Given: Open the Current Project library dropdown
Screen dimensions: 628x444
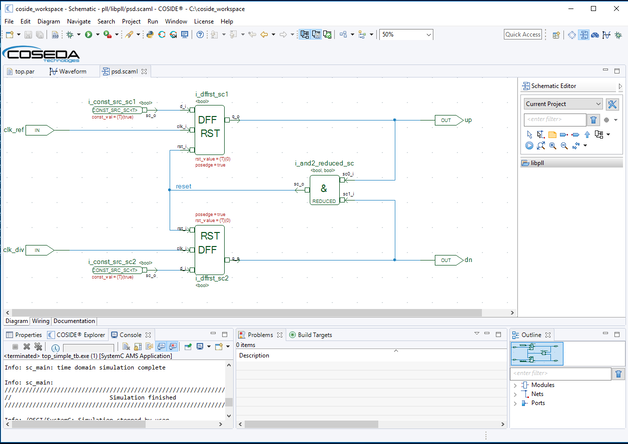Looking at the screenshot, I should (x=563, y=104).
